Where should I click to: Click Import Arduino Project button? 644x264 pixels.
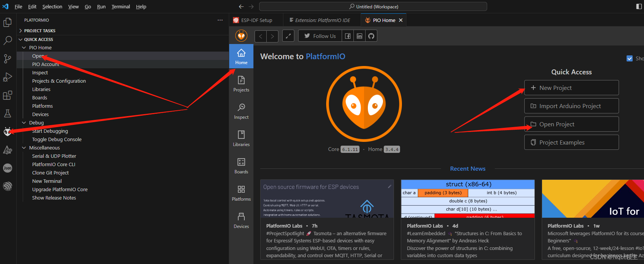[x=571, y=106]
